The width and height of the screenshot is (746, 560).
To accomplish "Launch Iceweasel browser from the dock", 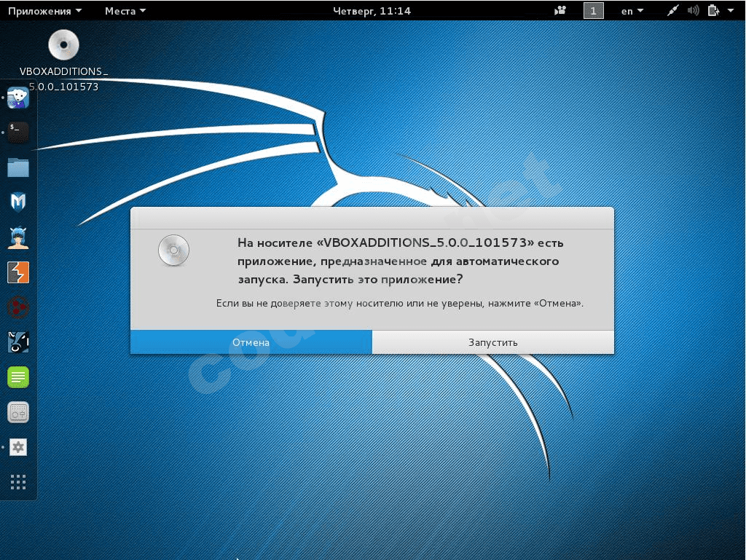I will (x=18, y=98).
